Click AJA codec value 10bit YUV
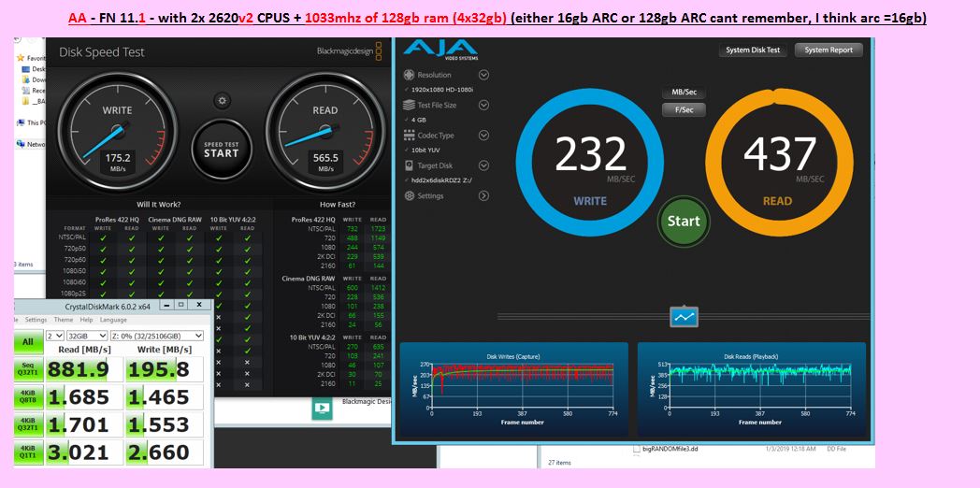Viewport: 980px width, 488px height. 426,150
